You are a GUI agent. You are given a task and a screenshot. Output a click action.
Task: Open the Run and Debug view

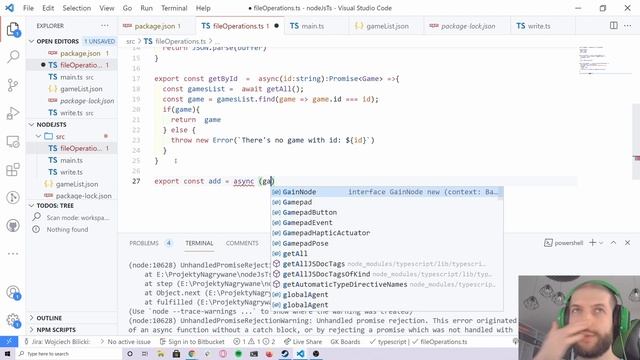13,113
